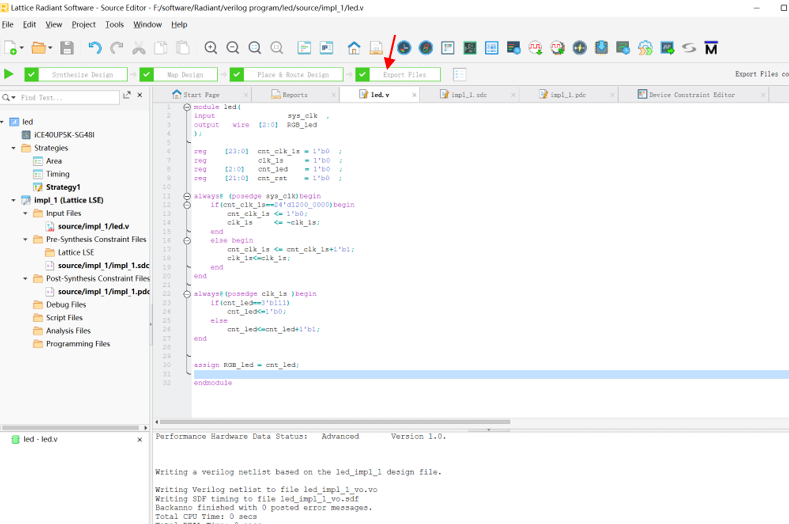Click the editor horizontal scrollbar

335,422
